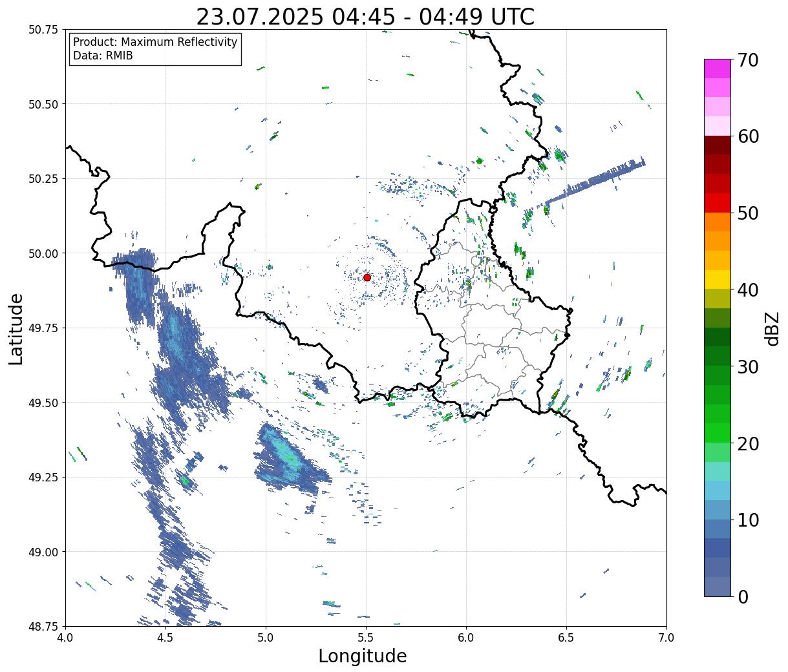Click the longitude tick label 5.5
The image size is (788, 672).
pyautogui.click(x=366, y=638)
